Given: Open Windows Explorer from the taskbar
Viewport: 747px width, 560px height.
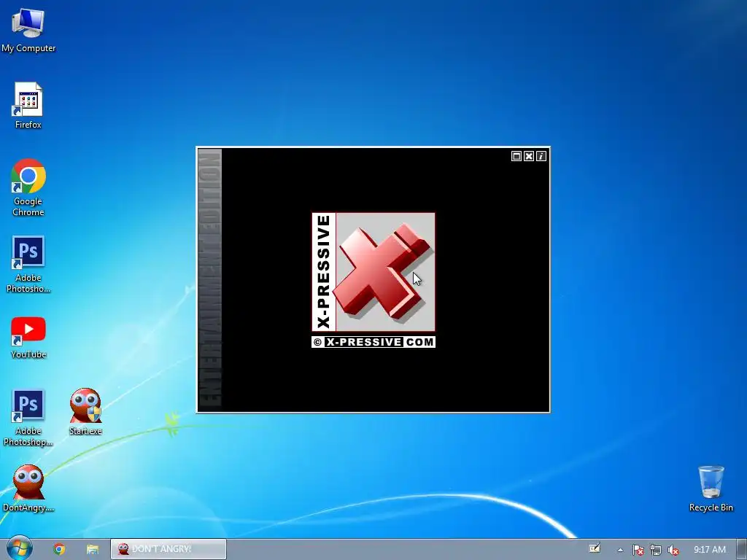Looking at the screenshot, I should (93, 549).
